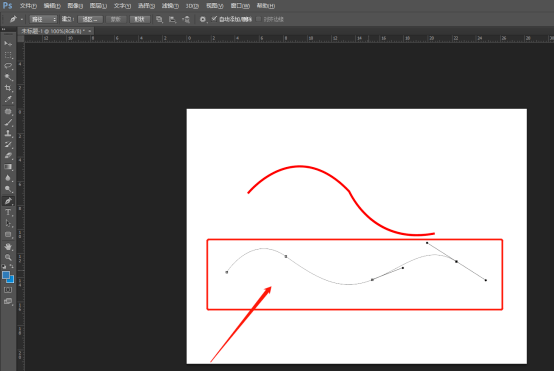This screenshot has width=554, height=371.
Task: Toggle Quick Mask mode icon
Action: click(x=8, y=290)
